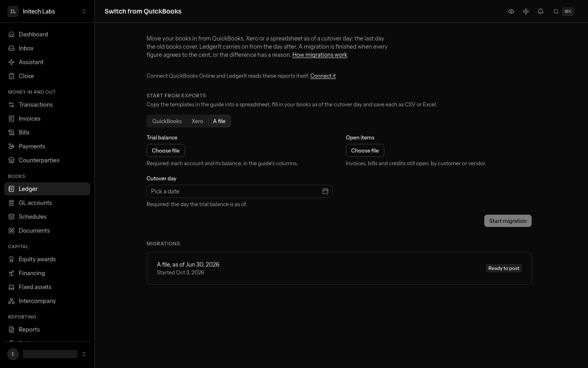Open notifications bell icon

(541, 11)
